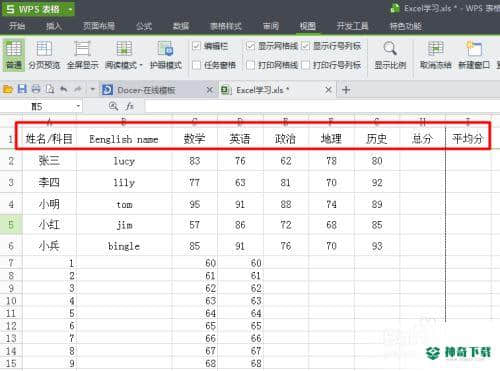Select row header 5

click(x=11, y=225)
